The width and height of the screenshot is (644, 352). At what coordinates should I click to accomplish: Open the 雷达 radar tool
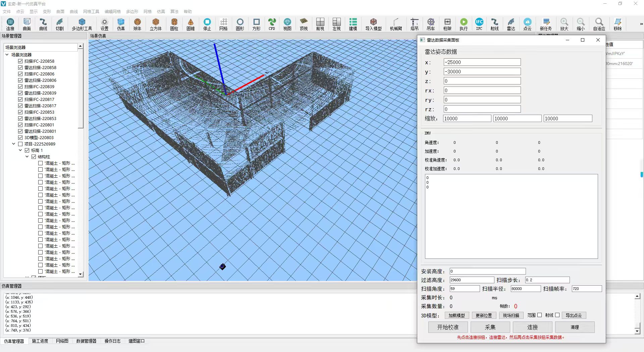(511, 24)
